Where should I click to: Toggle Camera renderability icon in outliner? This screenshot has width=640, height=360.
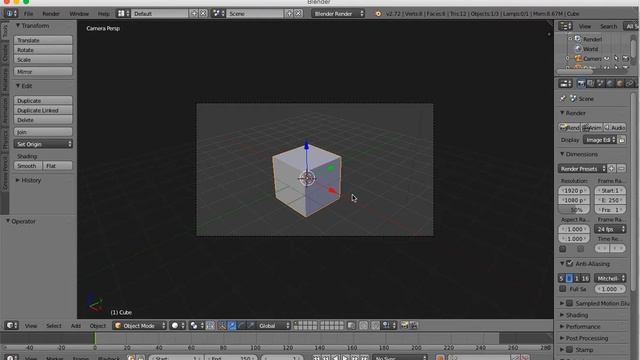pyautogui.click(x=625, y=58)
